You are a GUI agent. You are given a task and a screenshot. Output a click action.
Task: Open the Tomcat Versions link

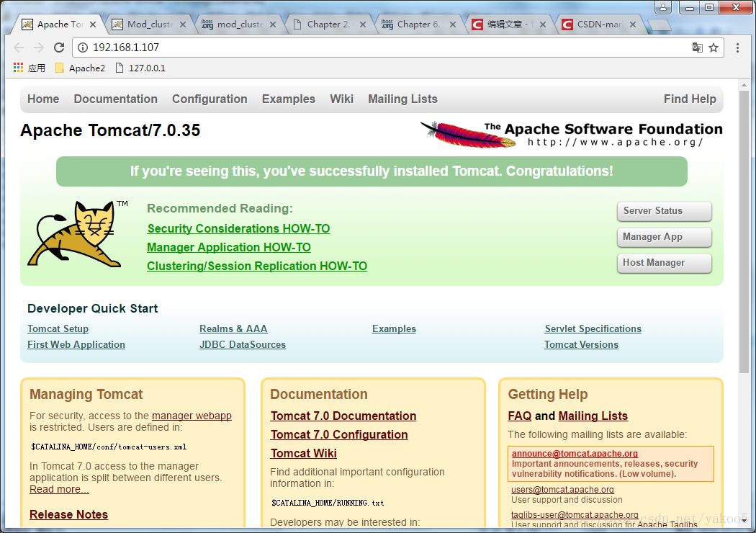pyautogui.click(x=582, y=344)
